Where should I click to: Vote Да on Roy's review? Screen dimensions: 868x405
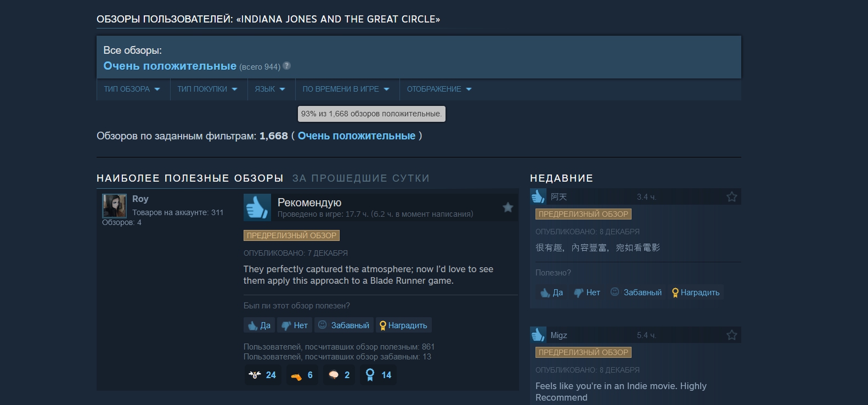point(259,325)
